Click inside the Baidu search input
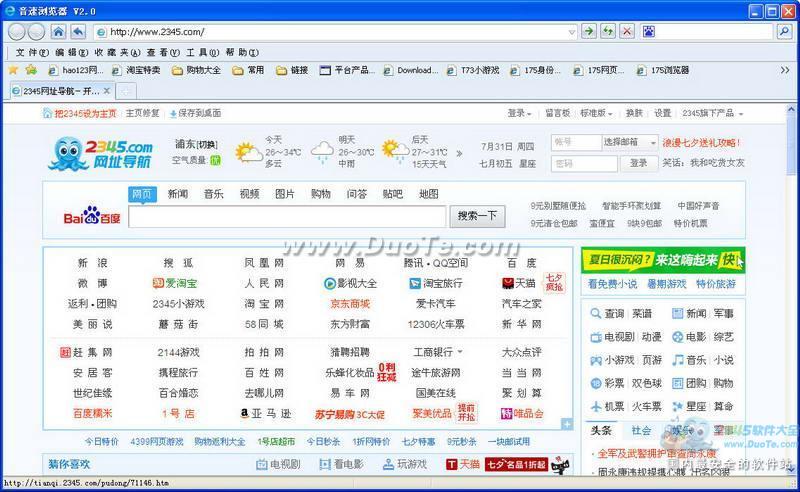Screen dimensions: 800x492 (x=287, y=217)
